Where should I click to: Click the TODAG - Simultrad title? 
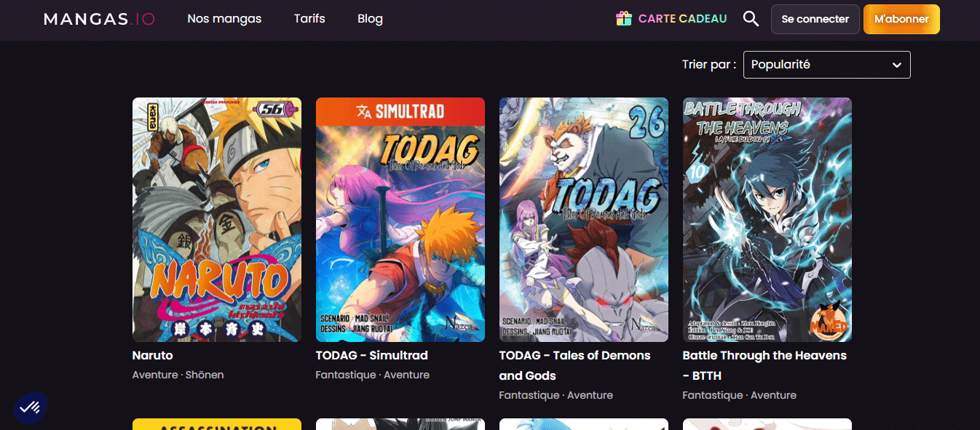click(372, 356)
